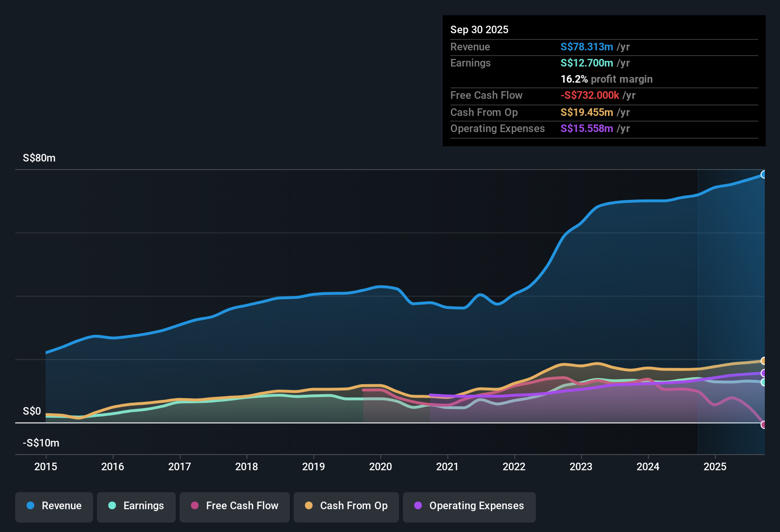Screen dimensions: 780x532
Task: Click the blue Revenue endpoint marker
Action: (x=763, y=174)
